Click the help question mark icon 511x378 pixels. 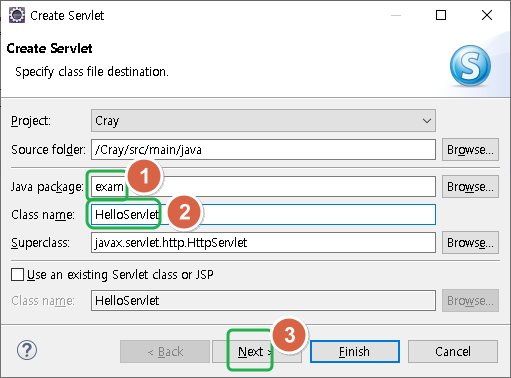pos(27,350)
